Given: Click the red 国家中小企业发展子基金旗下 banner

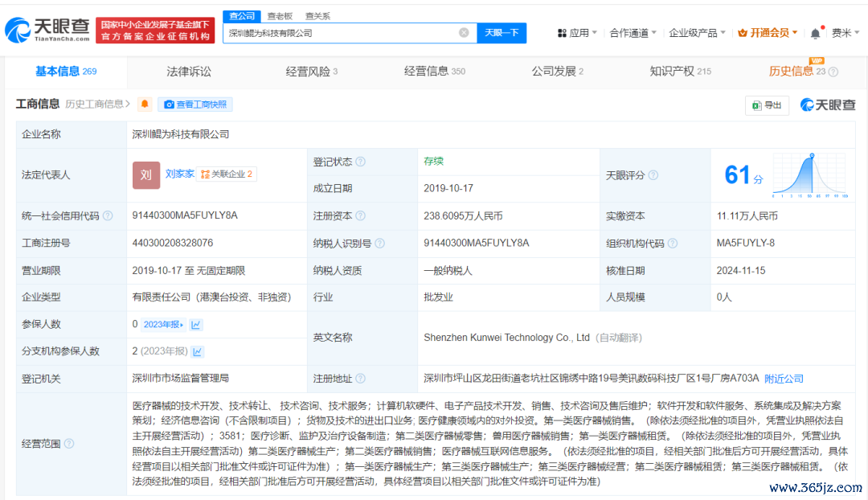Looking at the screenshot, I should (155, 31).
